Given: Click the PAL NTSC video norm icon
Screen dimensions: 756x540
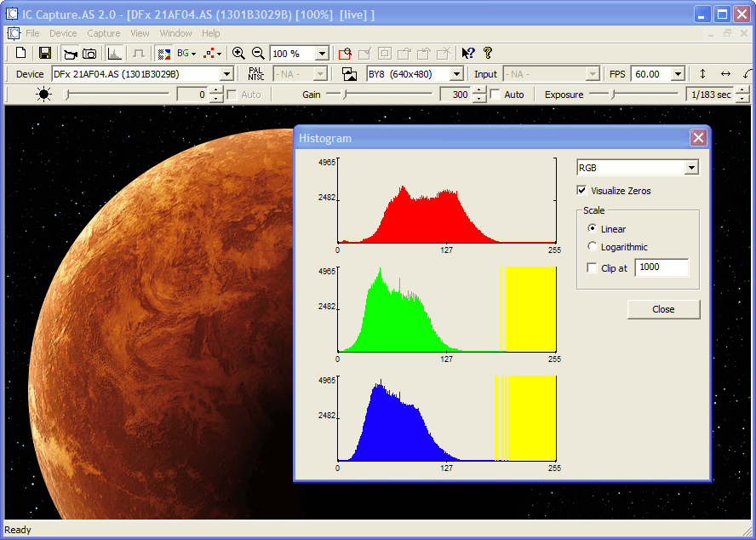Looking at the screenshot, I should (x=256, y=74).
